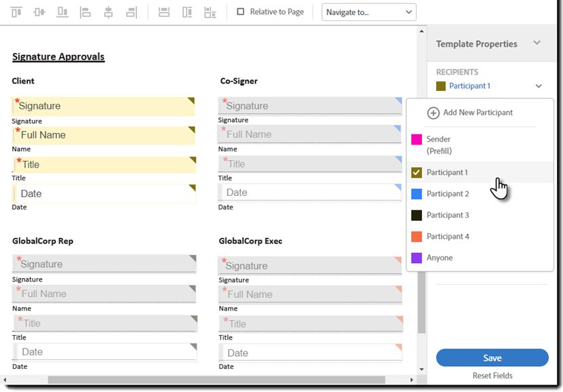Click the align left edges icon
The image size is (563, 392).
pyautogui.click(x=85, y=12)
